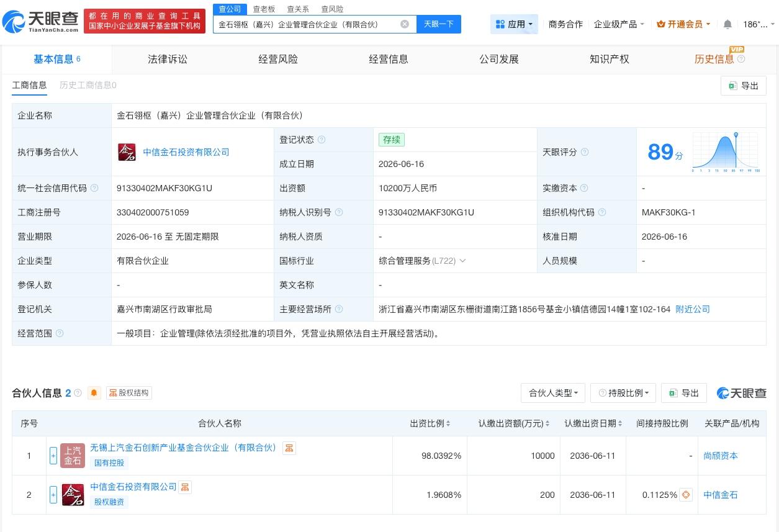Click the help icon beside 统一社会信用代码
This screenshot has height=532, width=779.
[x=94, y=188]
